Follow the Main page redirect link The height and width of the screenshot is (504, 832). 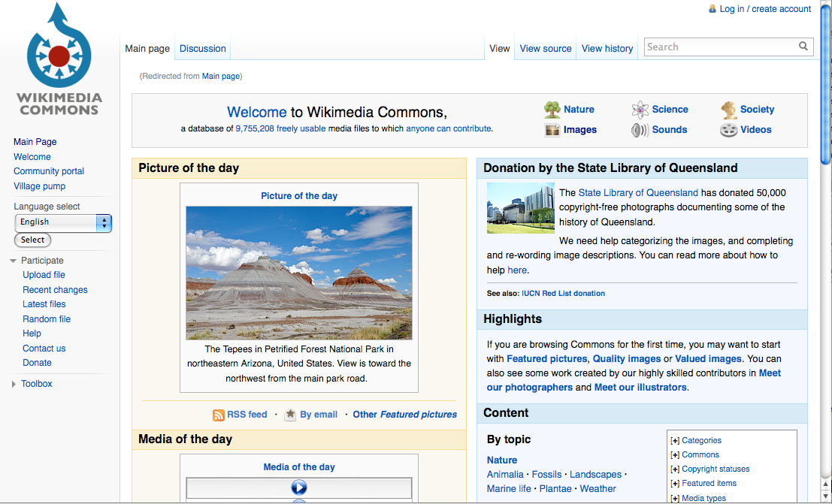pos(221,76)
